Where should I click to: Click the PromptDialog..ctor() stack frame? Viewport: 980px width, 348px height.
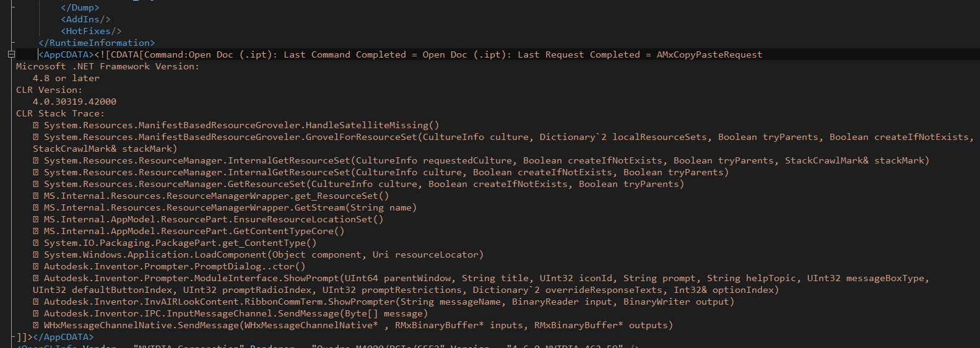(x=175, y=266)
